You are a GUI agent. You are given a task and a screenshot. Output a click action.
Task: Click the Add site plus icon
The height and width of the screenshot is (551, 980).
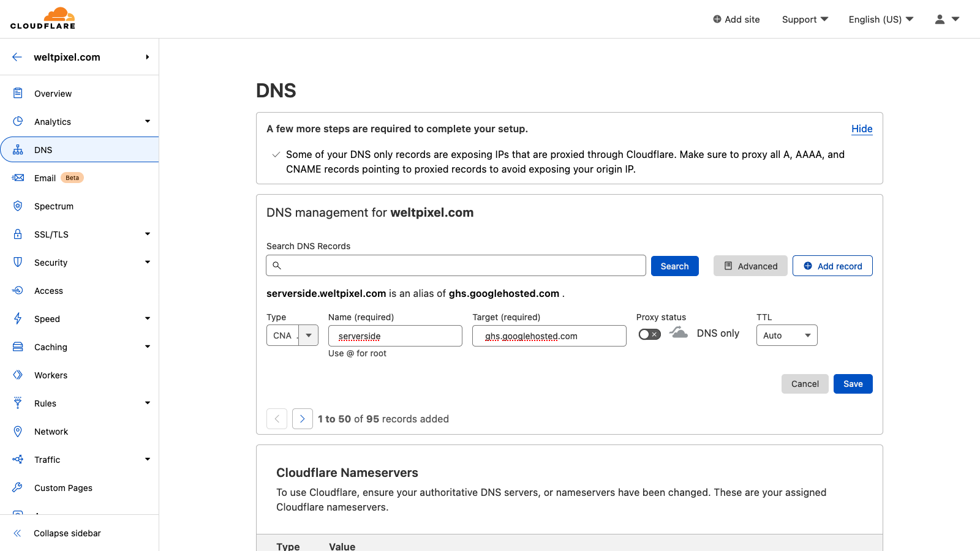pyautogui.click(x=717, y=19)
